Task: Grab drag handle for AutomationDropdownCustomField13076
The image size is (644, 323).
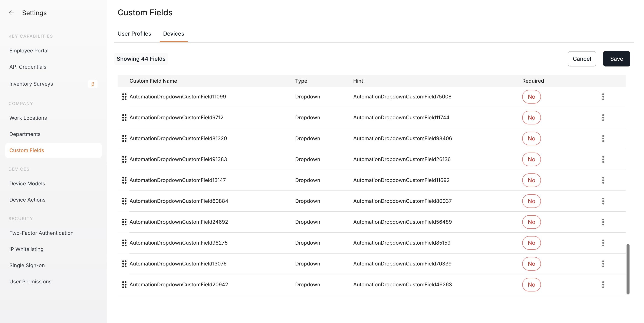Action: coord(124,264)
